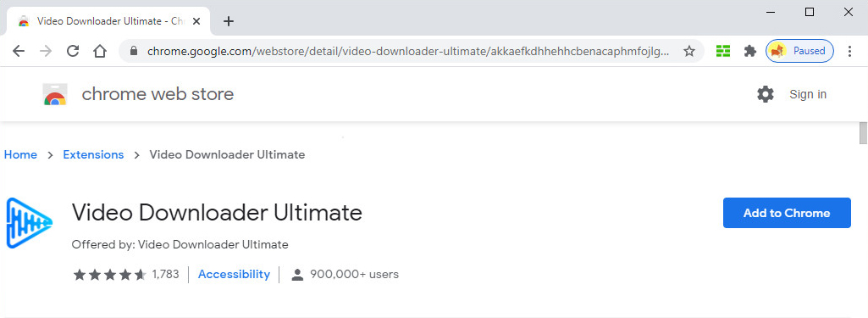
Task: Select the Video Downloader Ultimate browser tab
Action: [108, 21]
